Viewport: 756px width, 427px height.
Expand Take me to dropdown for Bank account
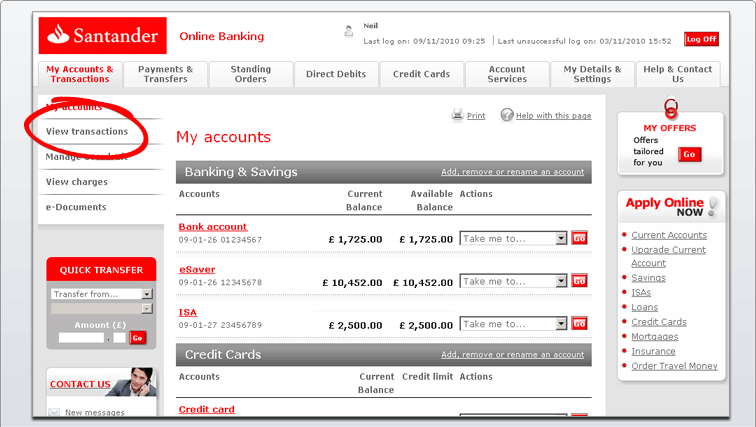pyautogui.click(x=513, y=239)
